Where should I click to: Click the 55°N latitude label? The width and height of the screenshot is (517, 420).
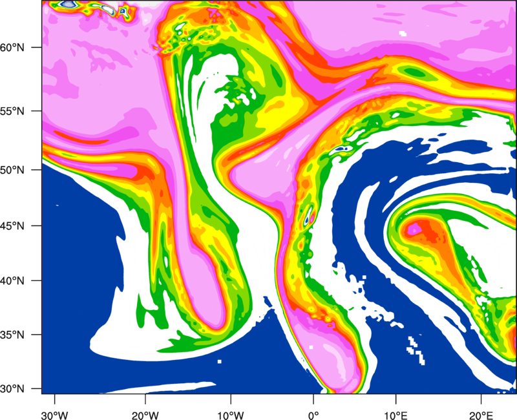coord(12,111)
